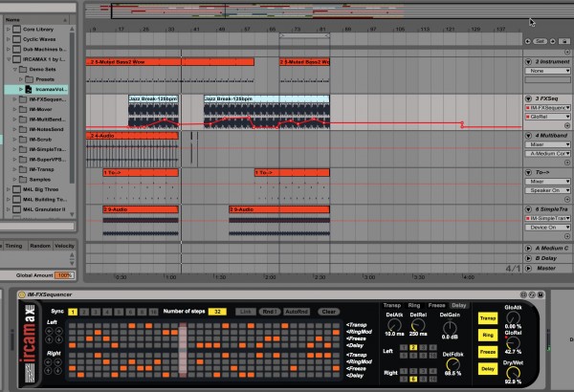Toggle the yellow Ring effect button

click(488, 336)
